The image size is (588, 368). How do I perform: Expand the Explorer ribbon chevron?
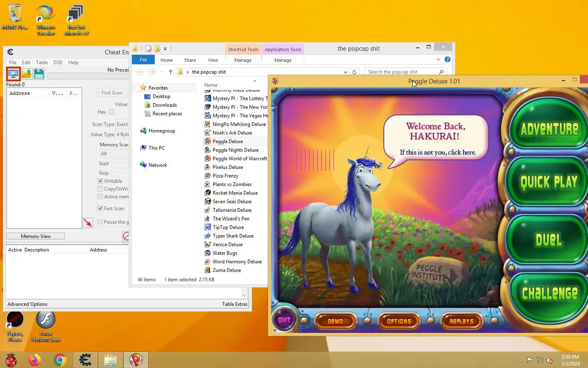(x=439, y=59)
